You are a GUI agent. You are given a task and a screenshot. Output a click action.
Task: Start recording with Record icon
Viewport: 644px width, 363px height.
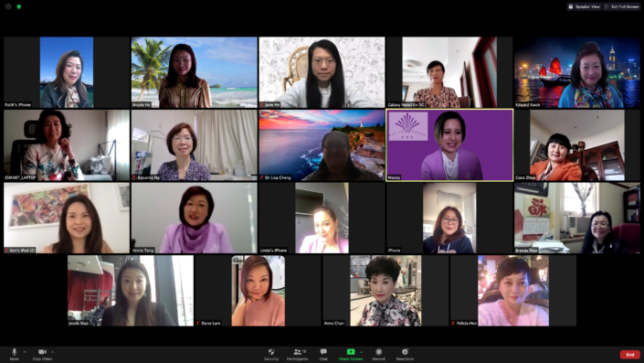tap(379, 354)
